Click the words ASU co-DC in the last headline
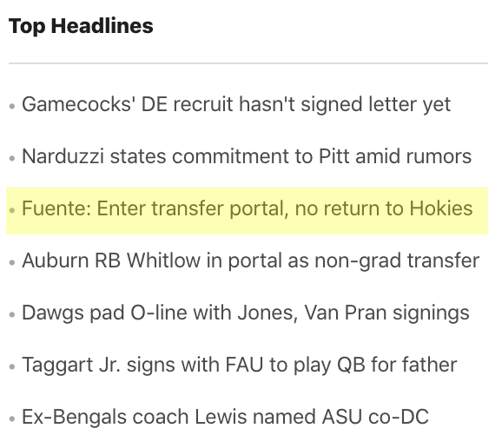Screen dimensions: 502x448 tap(375, 417)
